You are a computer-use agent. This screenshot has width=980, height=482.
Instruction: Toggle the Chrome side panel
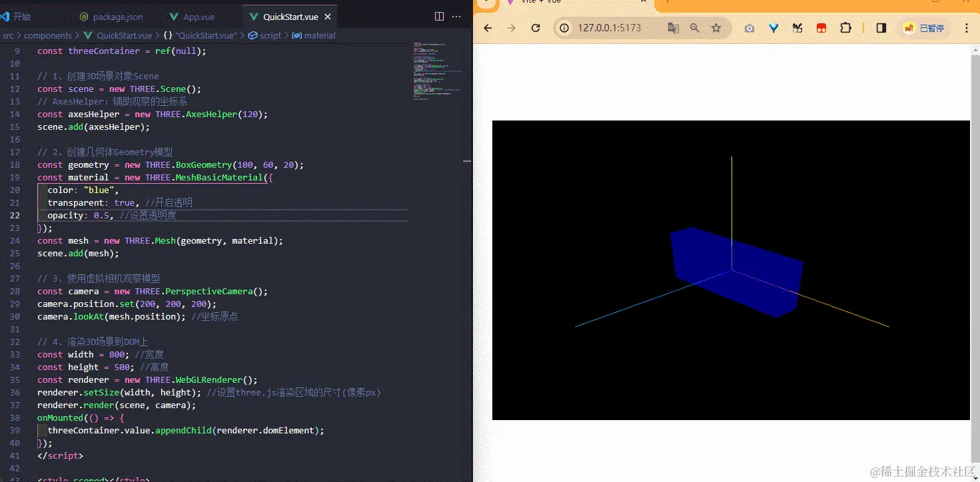click(x=881, y=28)
